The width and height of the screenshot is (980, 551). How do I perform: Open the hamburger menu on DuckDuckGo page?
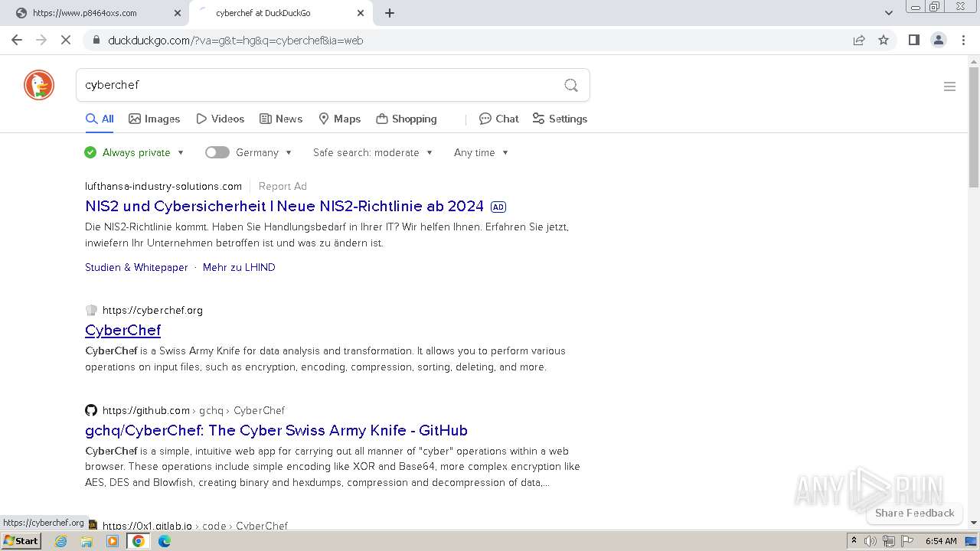click(x=949, y=86)
